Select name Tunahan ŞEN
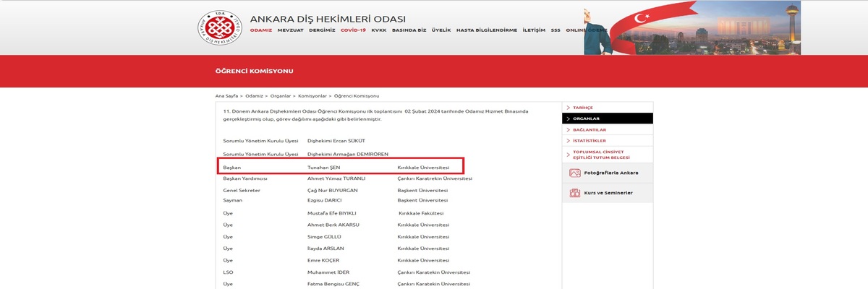 [x=323, y=168]
